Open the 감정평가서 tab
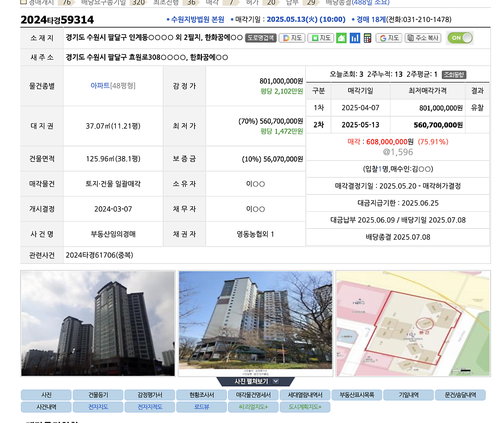Viewport: 504px width, 423px height. (150, 395)
